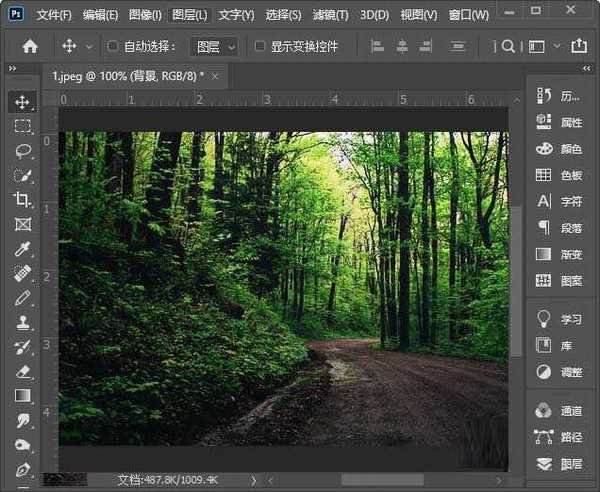Image resolution: width=600 pixels, height=492 pixels.
Task: Toggle the 显示变换控件 checkbox
Action: tap(260, 46)
